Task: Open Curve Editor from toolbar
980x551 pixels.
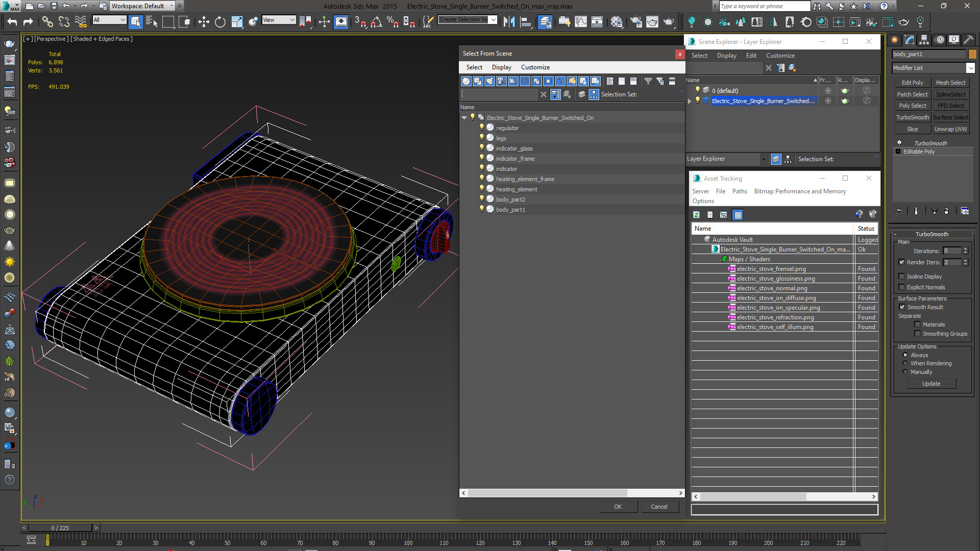Action: pos(581,21)
